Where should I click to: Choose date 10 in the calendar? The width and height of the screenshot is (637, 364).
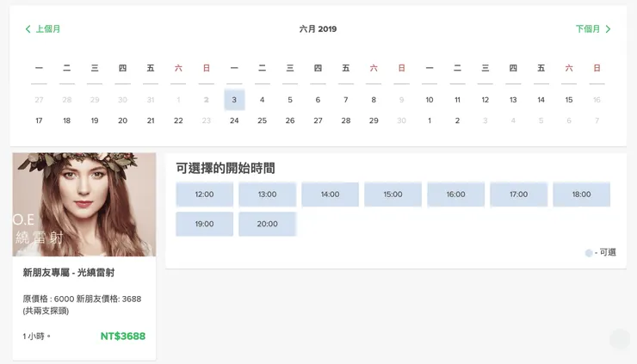click(430, 100)
